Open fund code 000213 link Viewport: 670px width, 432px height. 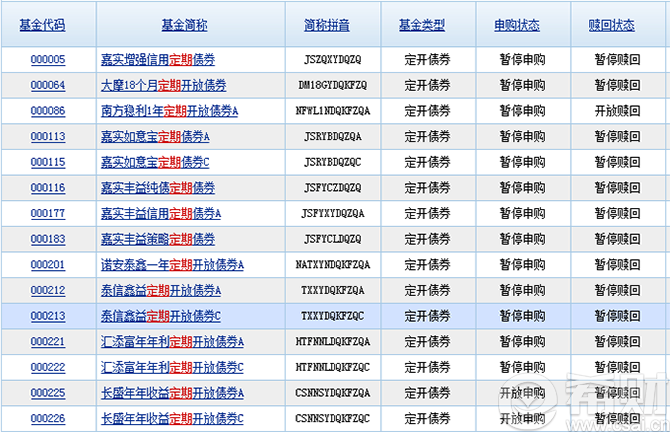click(x=48, y=316)
